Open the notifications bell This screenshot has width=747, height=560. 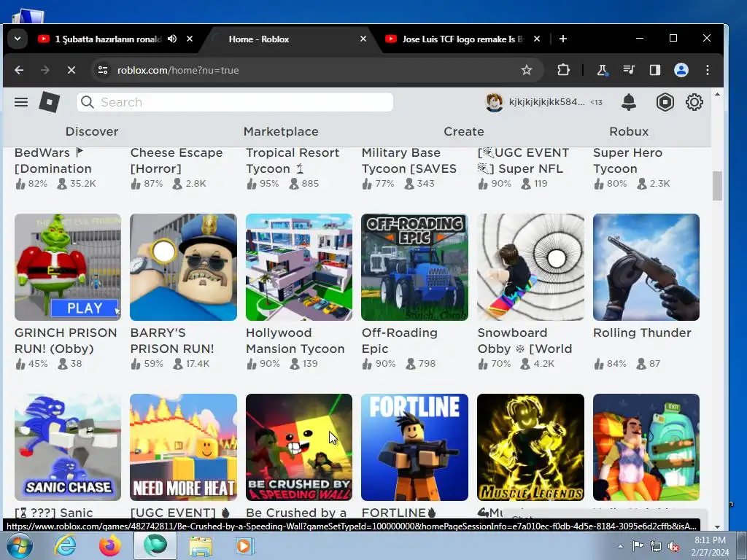pos(629,102)
